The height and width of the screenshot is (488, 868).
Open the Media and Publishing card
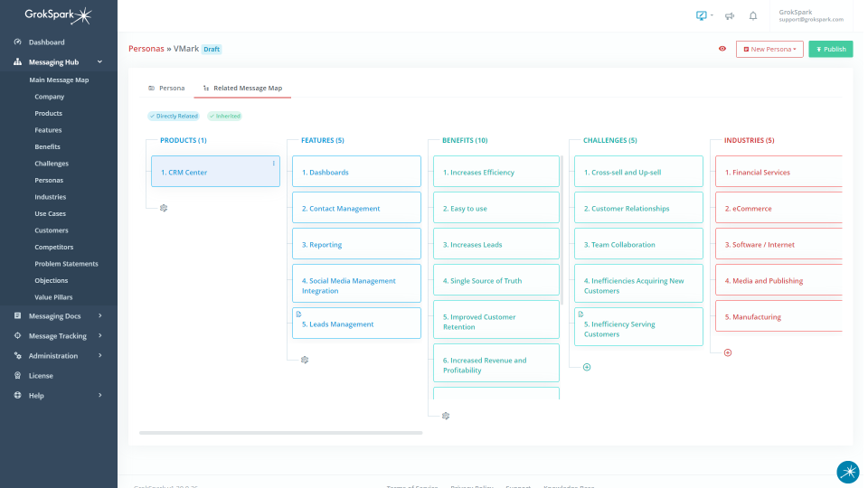tap(778, 280)
